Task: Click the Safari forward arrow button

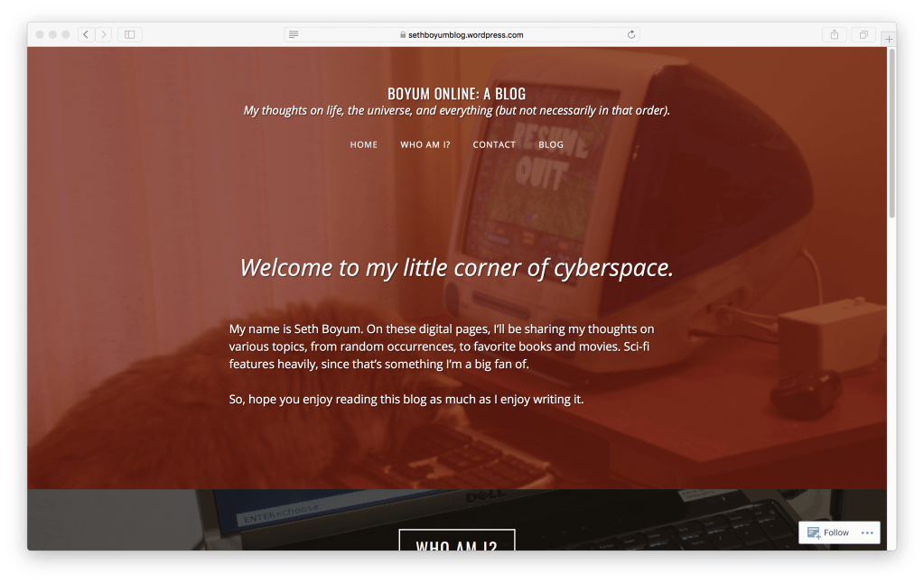Action: click(103, 34)
